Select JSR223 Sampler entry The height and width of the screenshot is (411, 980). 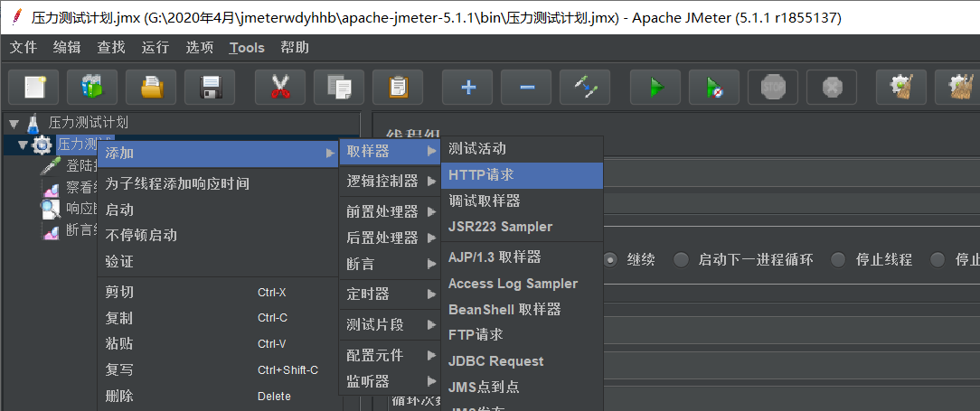pyautogui.click(x=522, y=227)
